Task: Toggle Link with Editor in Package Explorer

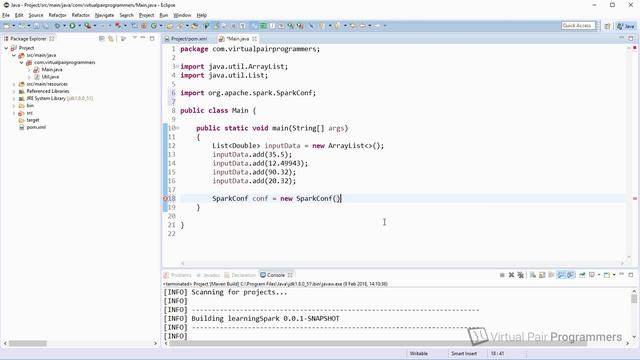Action: [111, 38]
